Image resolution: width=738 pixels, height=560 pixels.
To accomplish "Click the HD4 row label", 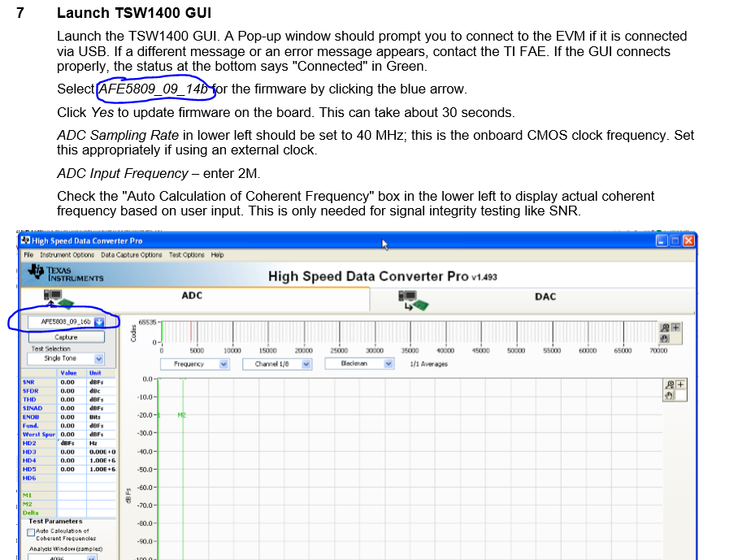I will [29, 461].
